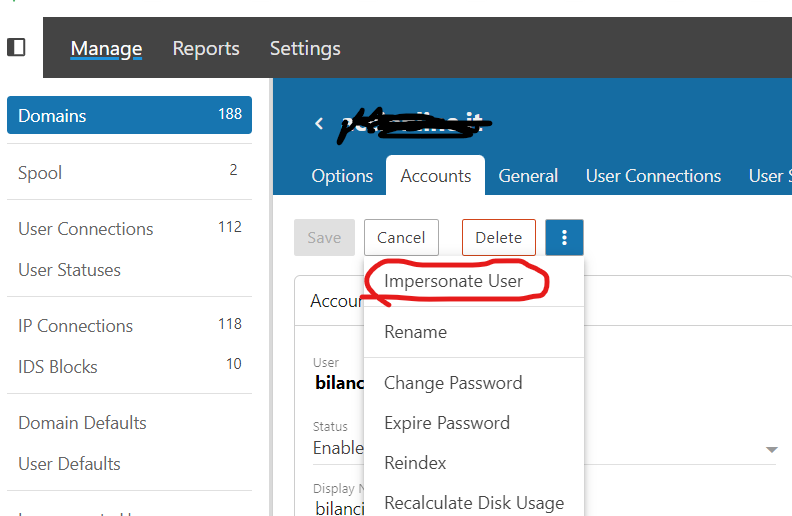Click the Delete button
This screenshot has height=516, width=792.
(498, 238)
